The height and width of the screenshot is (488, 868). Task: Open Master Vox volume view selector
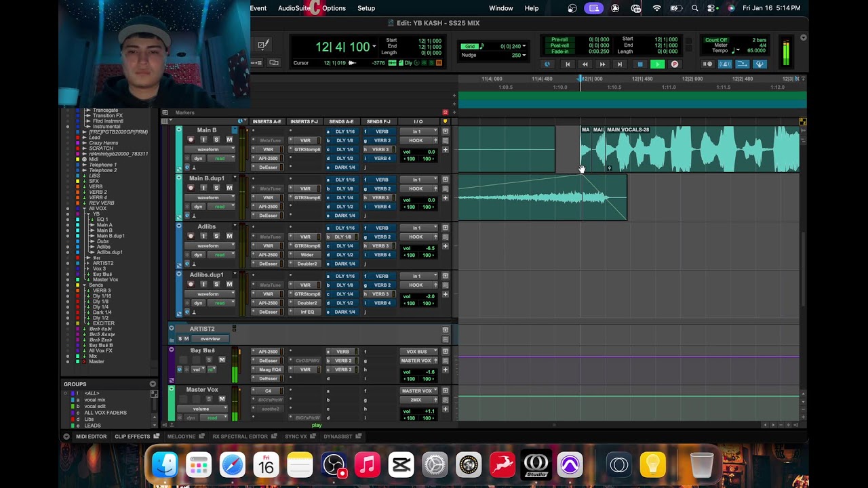(203, 409)
